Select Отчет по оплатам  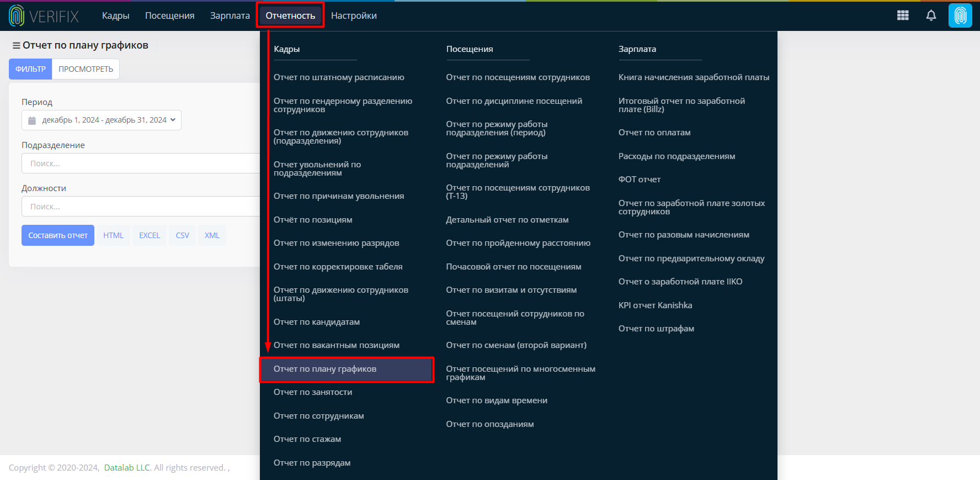click(x=654, y=133)
